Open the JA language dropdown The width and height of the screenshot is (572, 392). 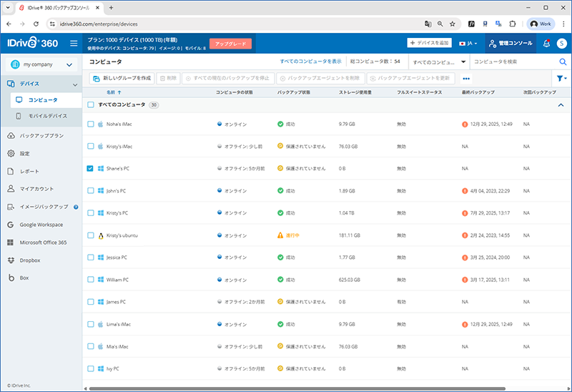pyautogui.click(x=469, y=44)
